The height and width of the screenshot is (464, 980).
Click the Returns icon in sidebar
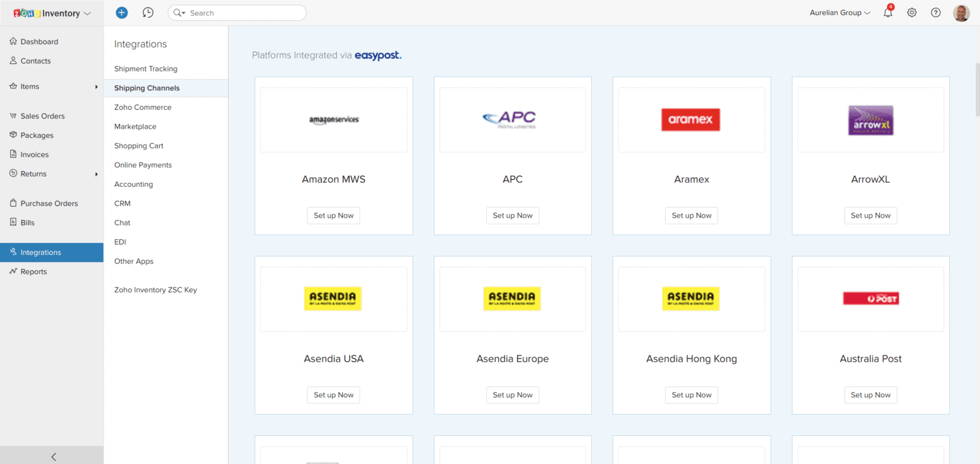[x=13, y=173]
